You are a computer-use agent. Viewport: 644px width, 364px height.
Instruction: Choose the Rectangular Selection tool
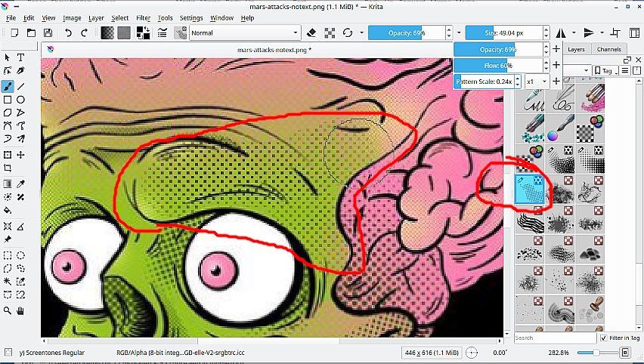(8, 256)
